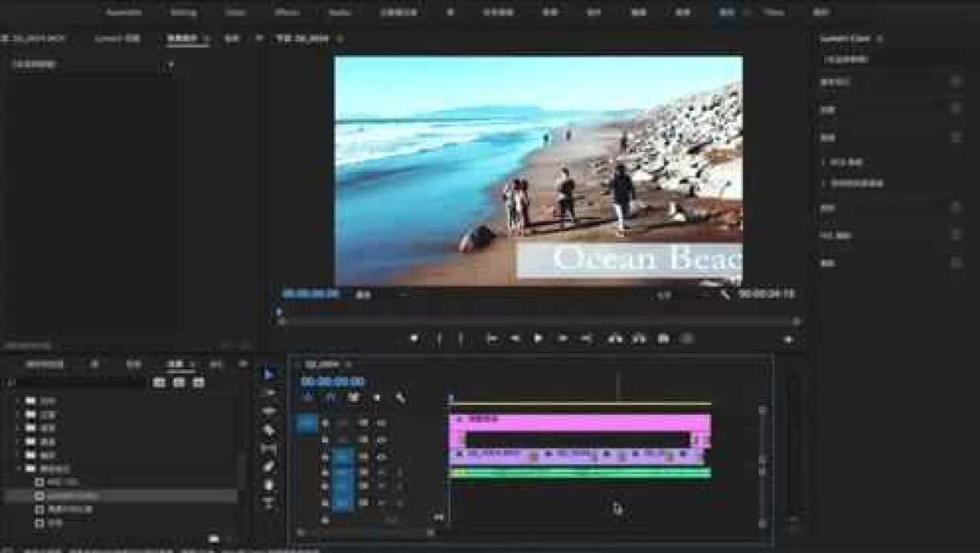Image resolution: width=980 pixels, height=553 pixels.
Task: Switch to the Color workspace
Action: point(235,12)
